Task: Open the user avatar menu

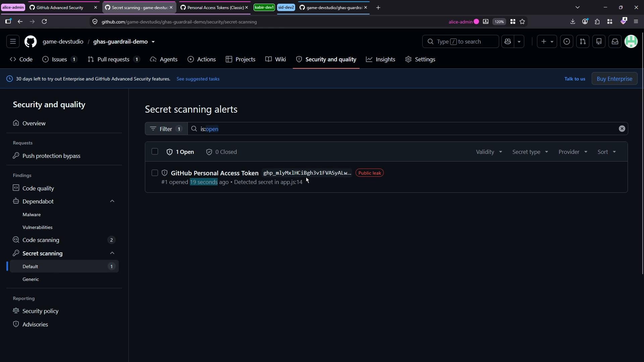Action: (x=631, y=42)
